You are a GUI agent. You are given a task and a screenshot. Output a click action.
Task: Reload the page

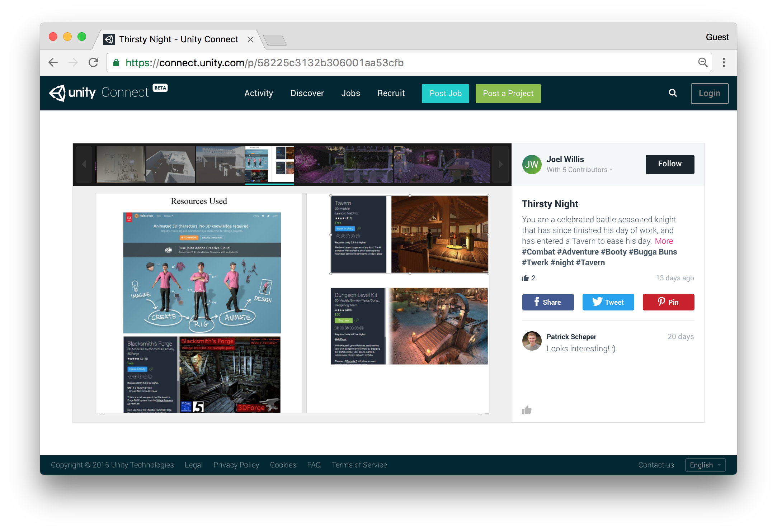point(93,62)
